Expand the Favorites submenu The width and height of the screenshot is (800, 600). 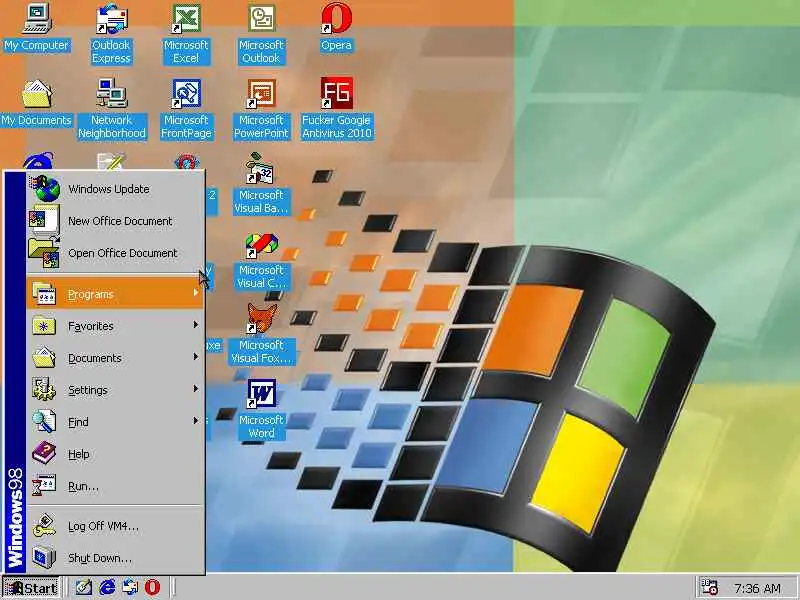(x=115, y=326)
